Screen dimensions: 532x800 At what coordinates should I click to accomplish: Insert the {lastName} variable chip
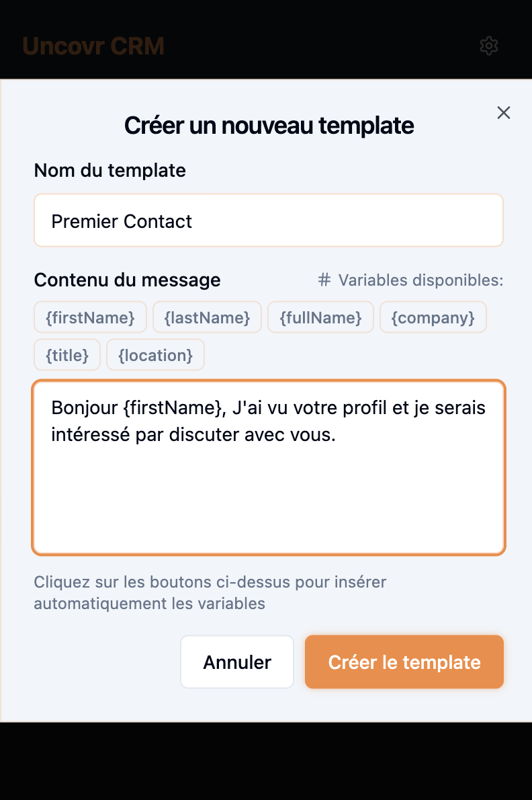207,317
